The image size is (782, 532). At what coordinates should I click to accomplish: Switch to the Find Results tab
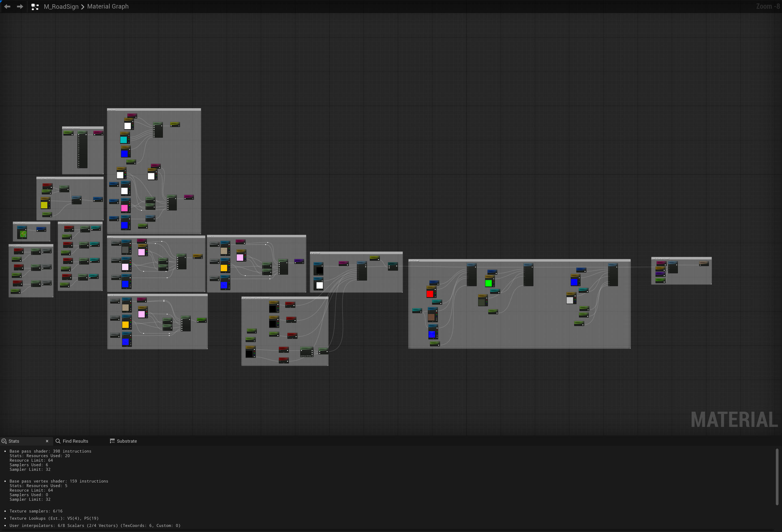point(75,441)
